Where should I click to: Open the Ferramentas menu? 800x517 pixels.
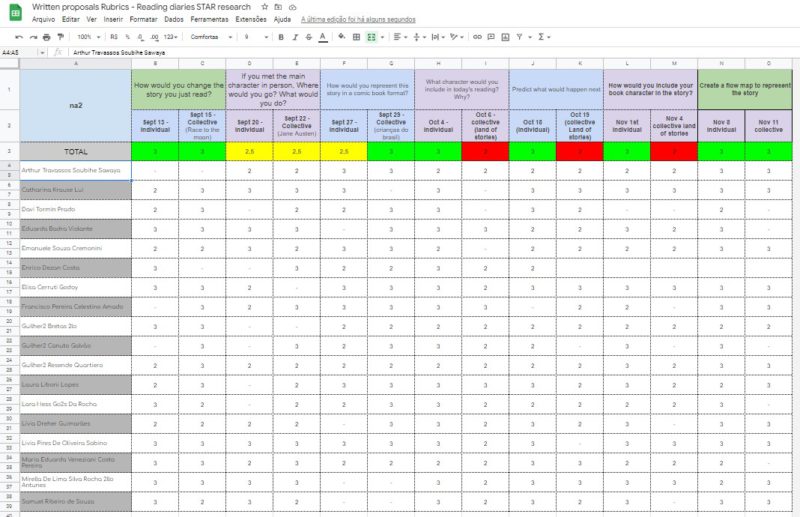[209, 19]
